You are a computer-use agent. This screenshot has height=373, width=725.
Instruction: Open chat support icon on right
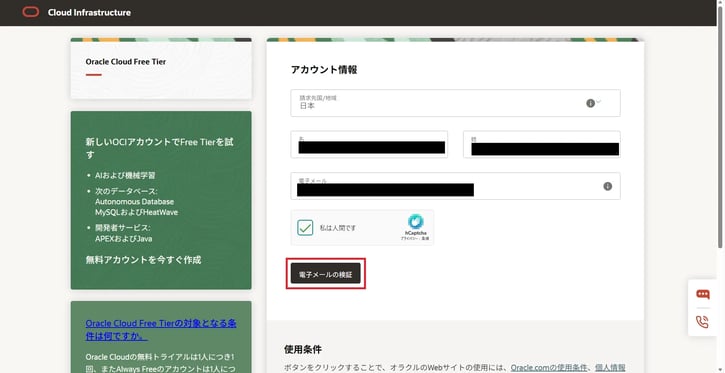point(702,294)
